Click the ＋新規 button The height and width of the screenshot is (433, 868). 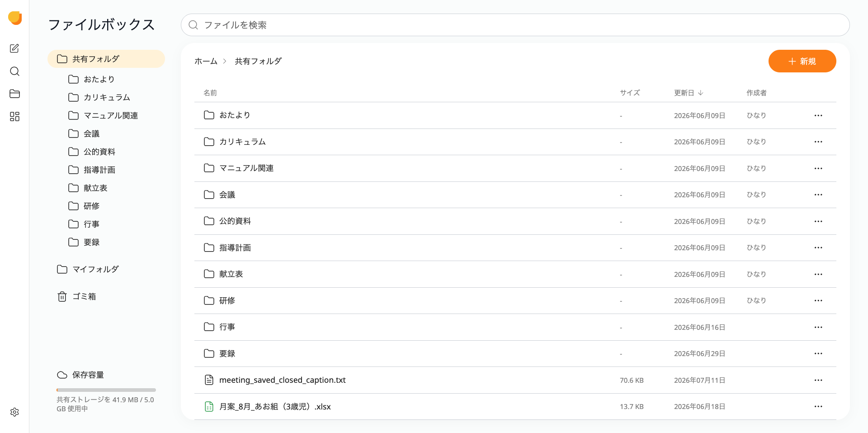coord(802,61)
